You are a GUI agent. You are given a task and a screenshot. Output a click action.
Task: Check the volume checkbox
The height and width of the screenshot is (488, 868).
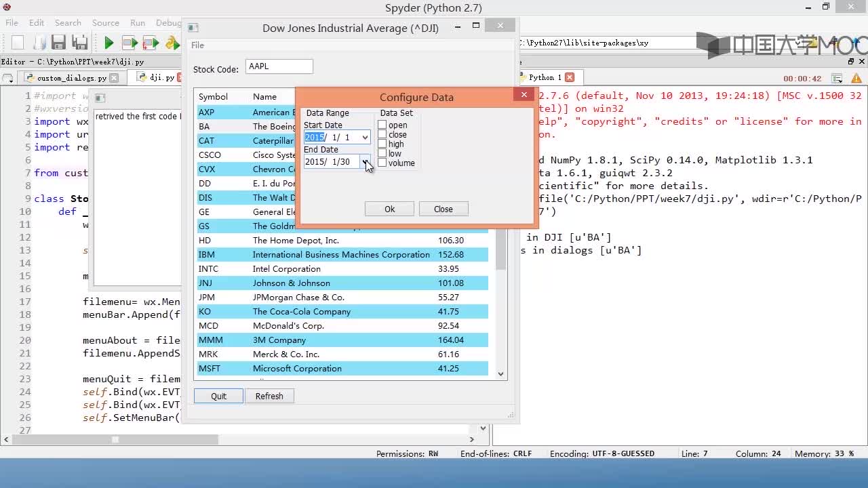pyautogui.click(x=382, y=163)
